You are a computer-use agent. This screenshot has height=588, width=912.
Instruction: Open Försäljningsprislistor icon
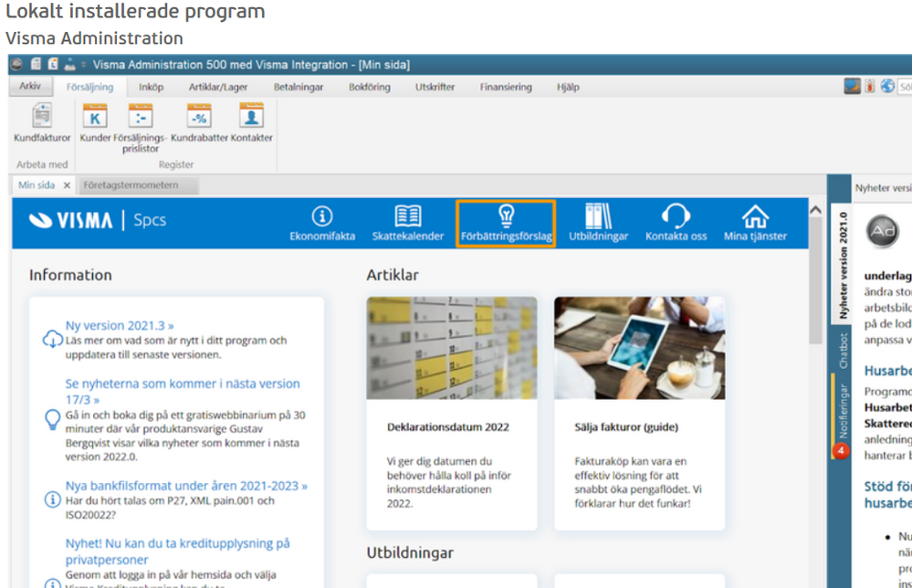tap(140, 118)
